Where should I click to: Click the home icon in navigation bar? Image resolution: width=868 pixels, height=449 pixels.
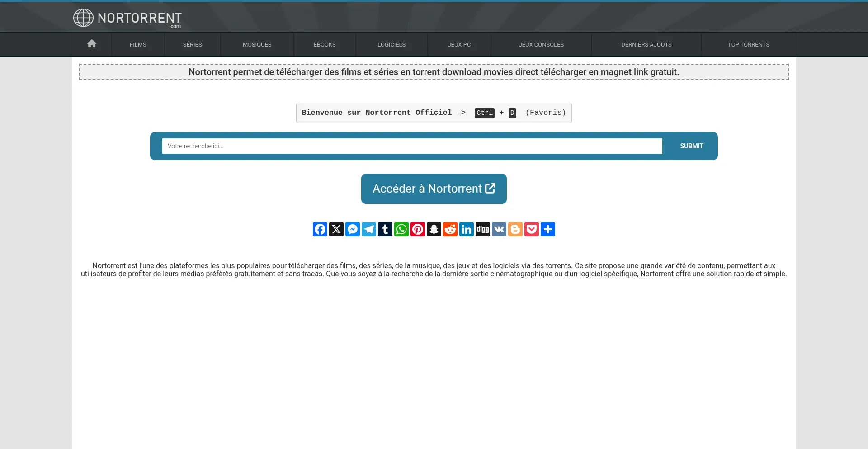[92, 44]
